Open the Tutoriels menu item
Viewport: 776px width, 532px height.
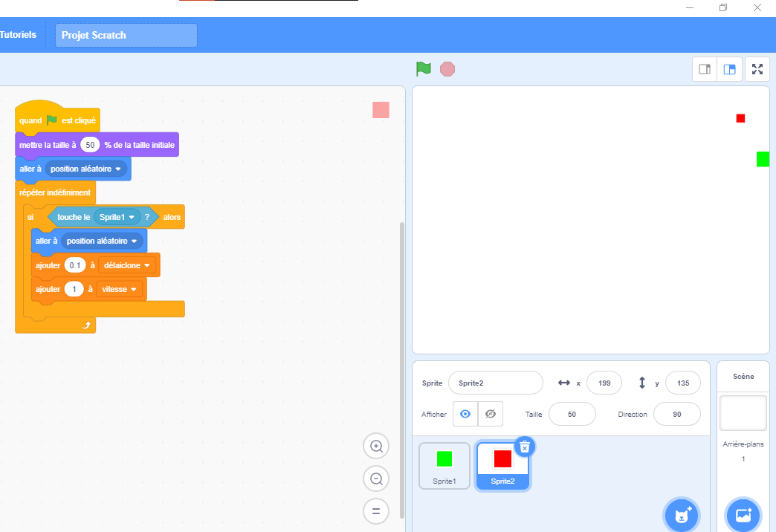tap(18, 35)
